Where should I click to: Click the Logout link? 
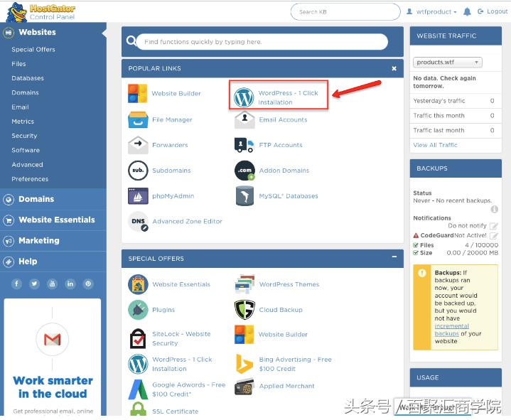[x=492, y=12]
